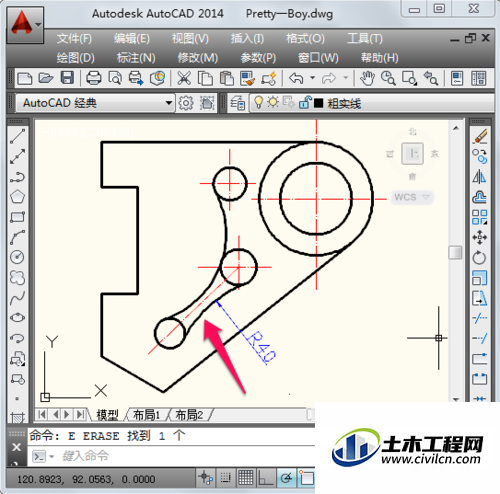Open the 绘图(D) menu
The width and height of the screenshot is (500, 494).
(75, 58)
